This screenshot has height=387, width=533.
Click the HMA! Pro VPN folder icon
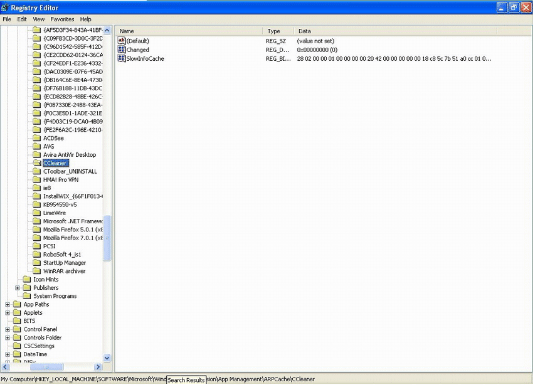click(37, 179)
